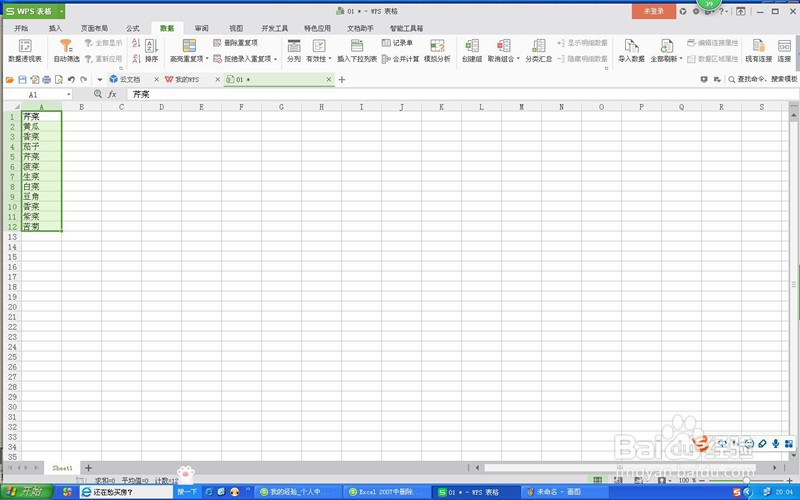Select cell A4 containing 茄子
This screenshot has height=500, width=800.
[x=41, y=146]
